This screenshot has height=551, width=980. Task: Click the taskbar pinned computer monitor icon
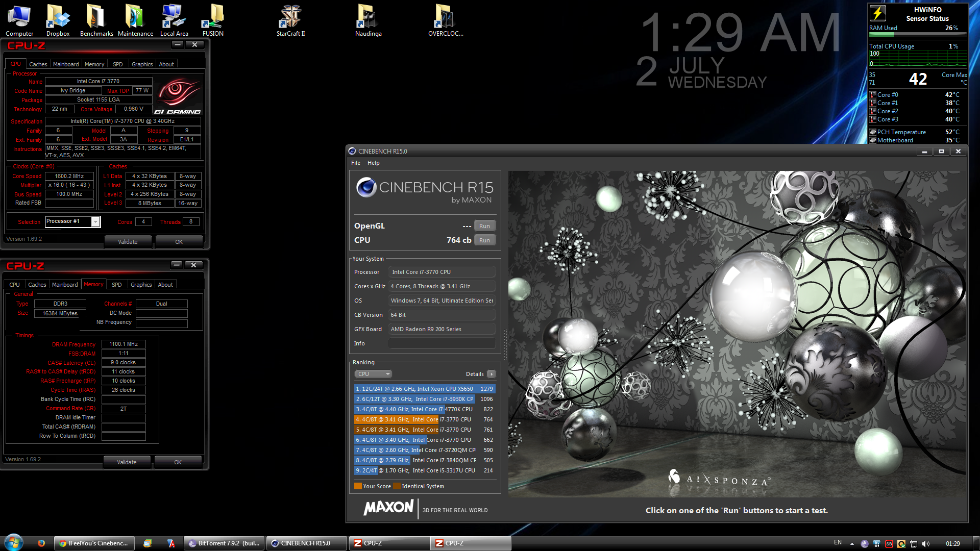[148, 543]
